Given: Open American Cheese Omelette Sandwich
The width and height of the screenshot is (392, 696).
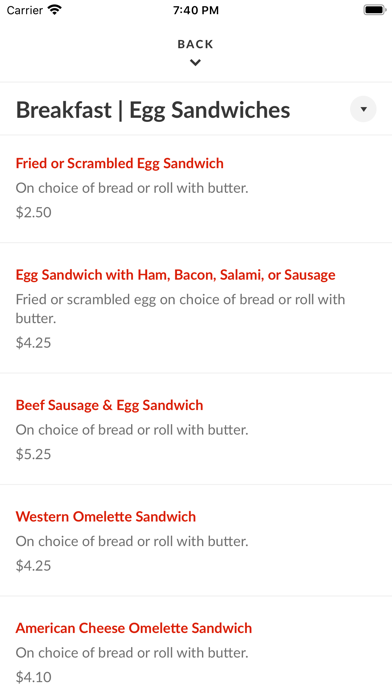Looking at the screenshot, I should coord(134,628).
